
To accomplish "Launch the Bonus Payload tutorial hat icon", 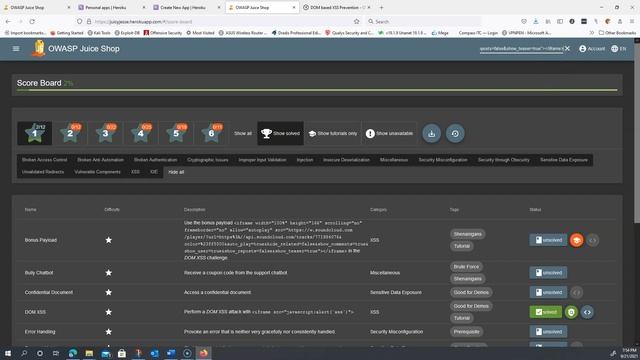I will 576,240.
